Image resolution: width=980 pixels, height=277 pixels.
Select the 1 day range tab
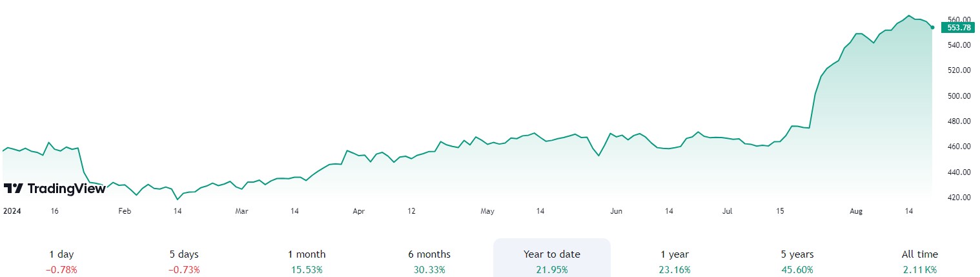click(61, 262)
